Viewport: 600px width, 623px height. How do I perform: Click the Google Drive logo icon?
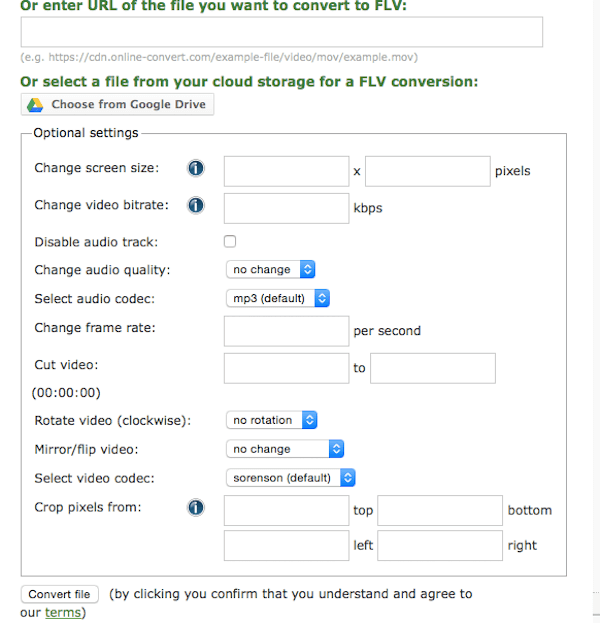[35, 105]
